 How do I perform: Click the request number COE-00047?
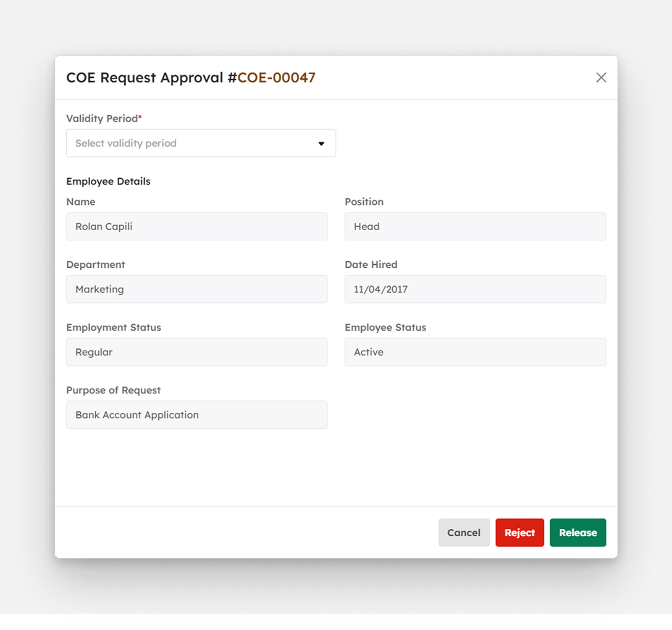(x=276, y=78)
